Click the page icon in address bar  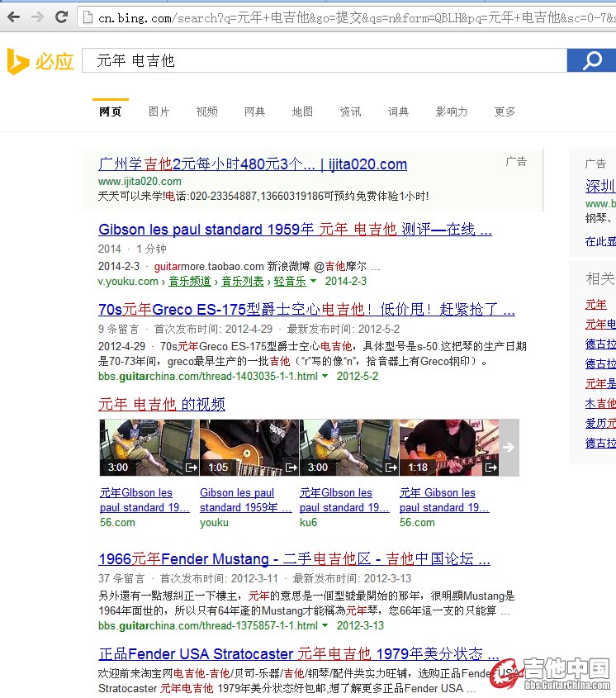(88, 17)
